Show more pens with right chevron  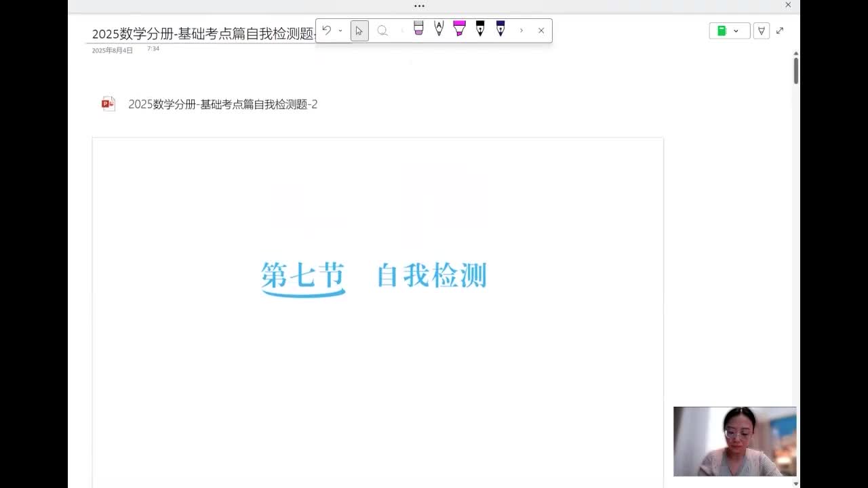click(x=521, y=30)
